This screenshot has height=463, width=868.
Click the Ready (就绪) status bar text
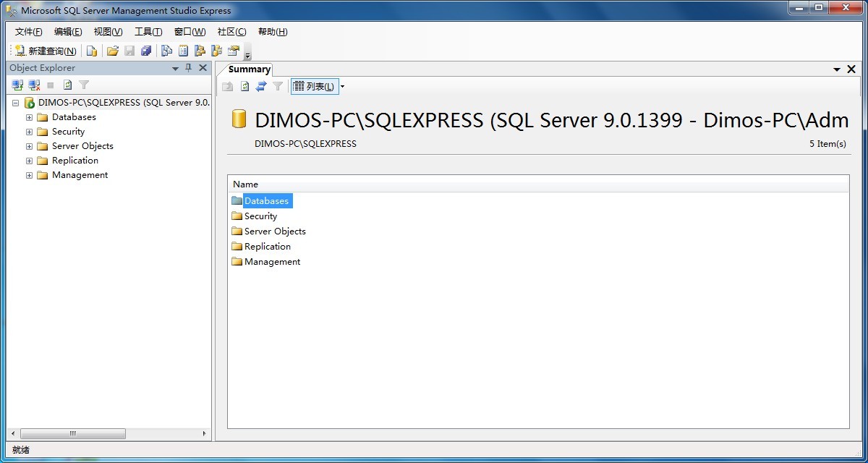pos(21,450)
